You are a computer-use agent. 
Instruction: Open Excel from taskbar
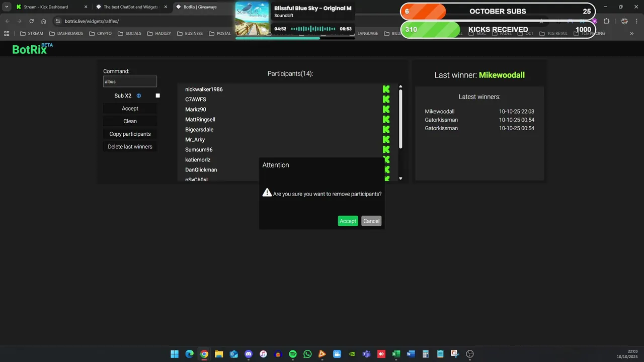pos(396,354)
